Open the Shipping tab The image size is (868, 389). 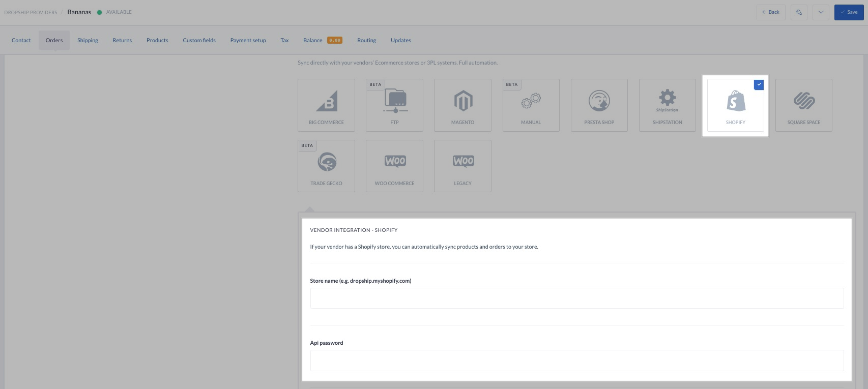[88, 40]
